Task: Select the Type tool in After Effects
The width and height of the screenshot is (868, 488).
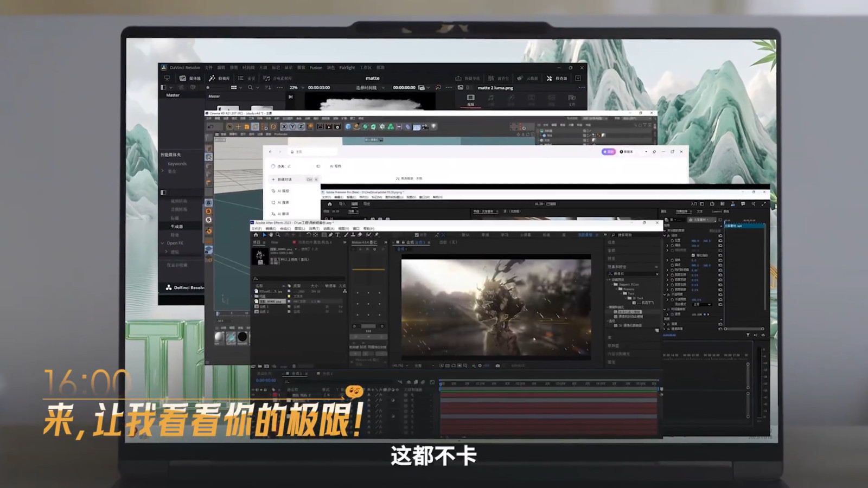Action: pyautogui.click(x=337, y=235)
